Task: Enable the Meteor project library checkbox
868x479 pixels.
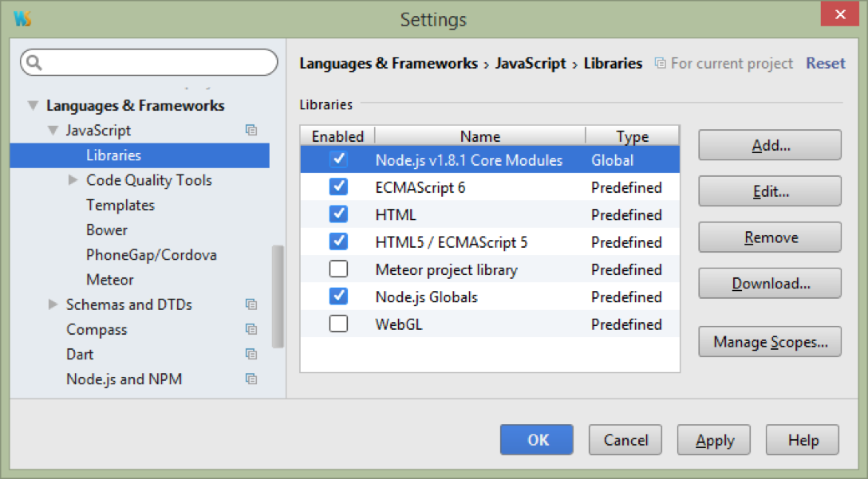Action: point(338,269)
